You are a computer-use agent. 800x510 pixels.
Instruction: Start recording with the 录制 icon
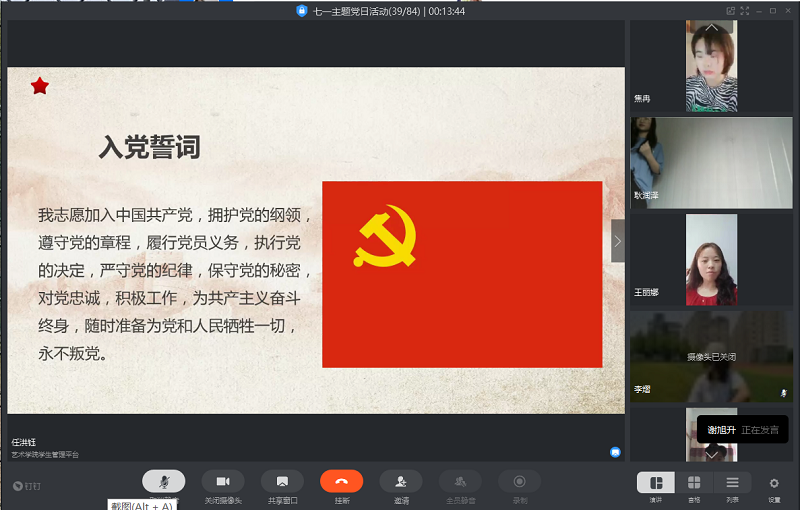[x=519, y=481]
